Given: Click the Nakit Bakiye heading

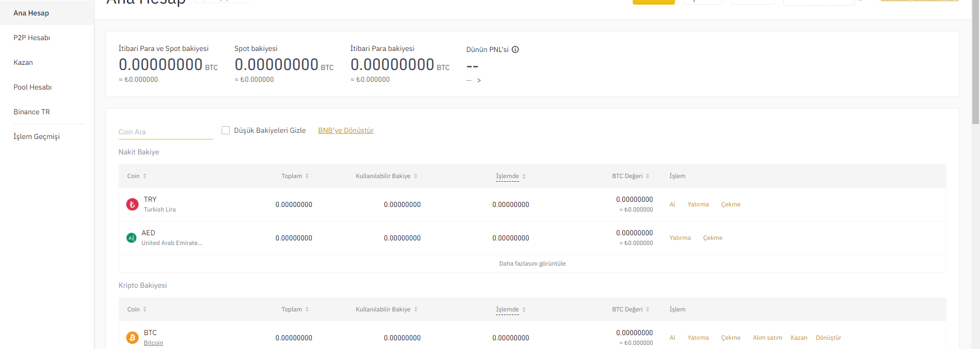Looking at the screenshot, I should point(139,152).
